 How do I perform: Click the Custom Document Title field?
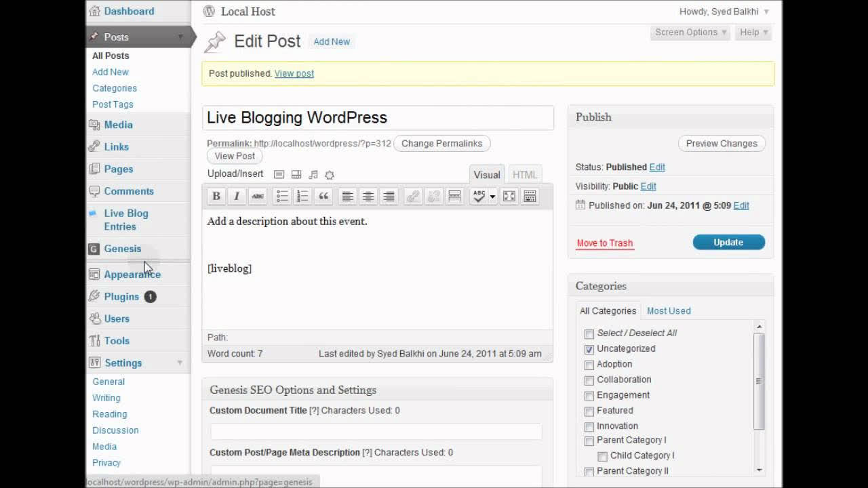[x=376, y=431]
